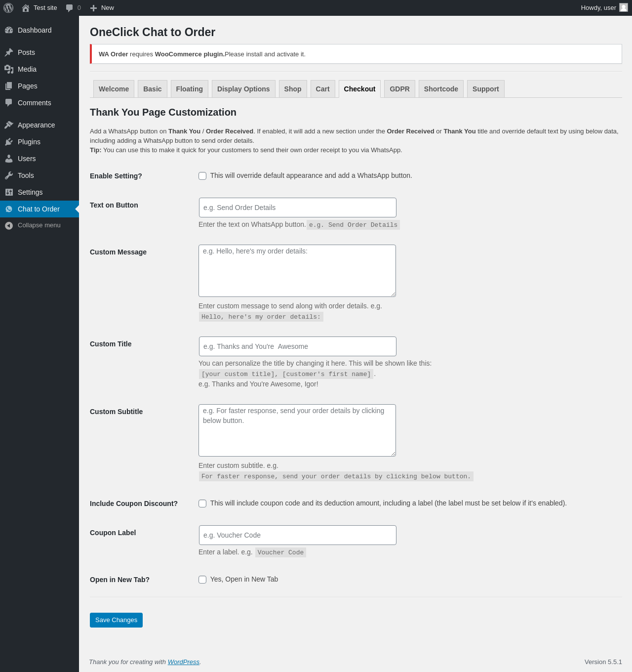Click into the Custom Message textarea
The image size is (632, 672).
tap(297, 271)
